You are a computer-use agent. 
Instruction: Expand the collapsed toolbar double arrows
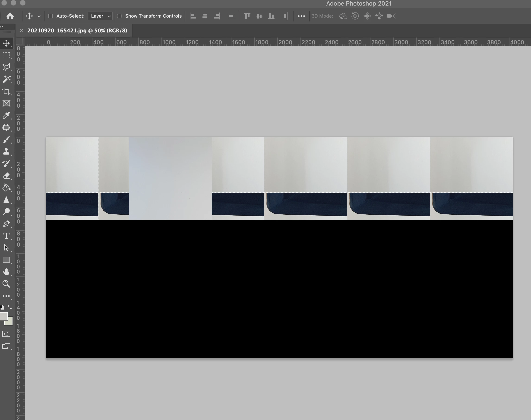[2, 27]
